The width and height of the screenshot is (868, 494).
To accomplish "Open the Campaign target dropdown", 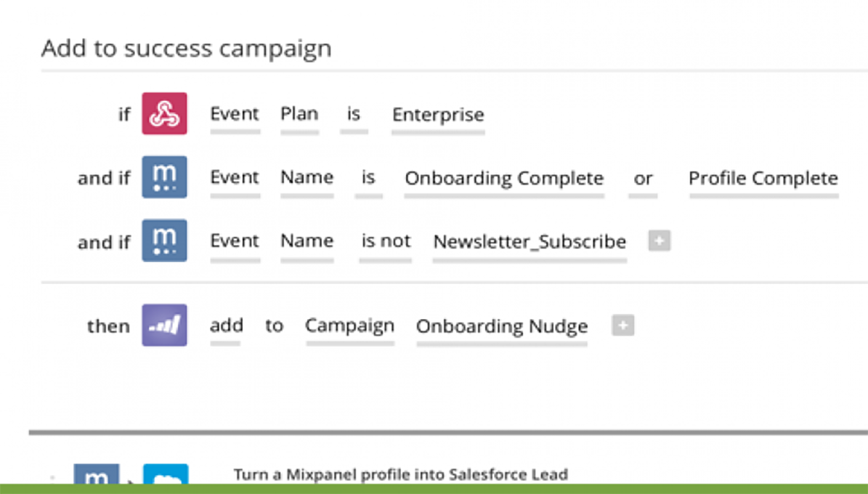I will [349, 326].
